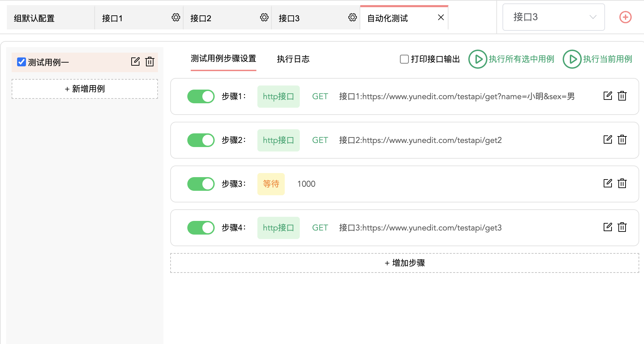The height and width of the screenshot is (344, 644).
Task: Run 执行当前用例 play button
Action: (572, 59)
